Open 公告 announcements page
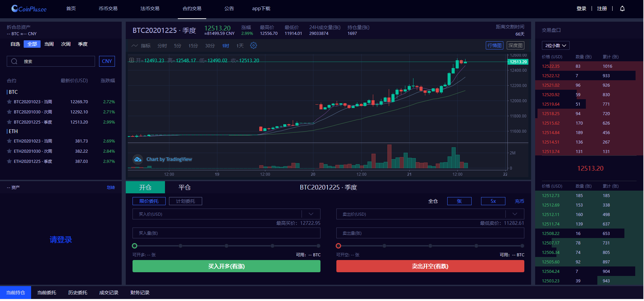This screenshot has height=301, width=644. click(229, 8)
